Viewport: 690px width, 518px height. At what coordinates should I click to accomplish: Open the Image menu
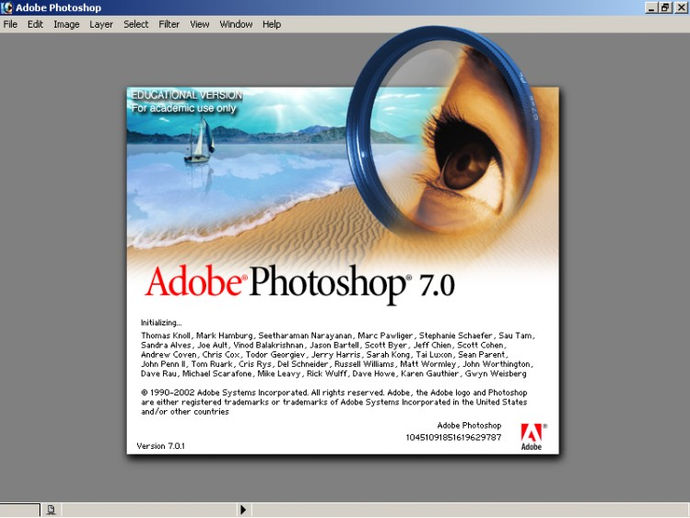66,24
